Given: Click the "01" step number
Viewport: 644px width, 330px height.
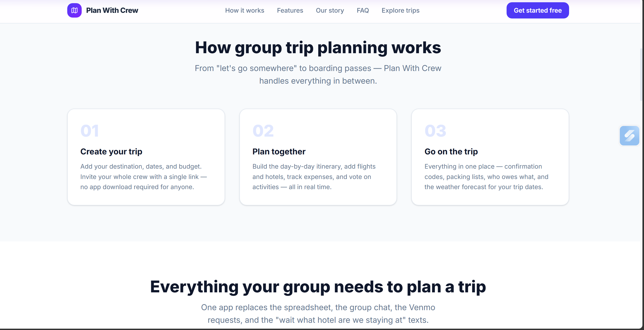Looking at the screenshot, I should click(x=90, y=131).
